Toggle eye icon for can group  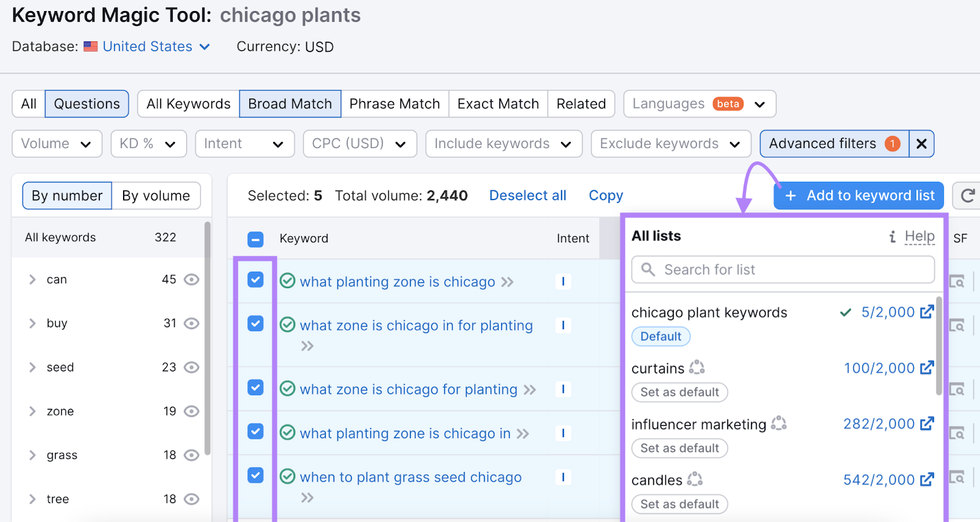[192, 280]
